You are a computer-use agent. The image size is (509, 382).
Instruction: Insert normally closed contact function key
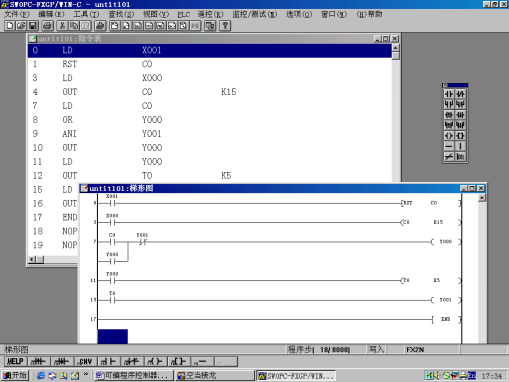tap(132, 361)
